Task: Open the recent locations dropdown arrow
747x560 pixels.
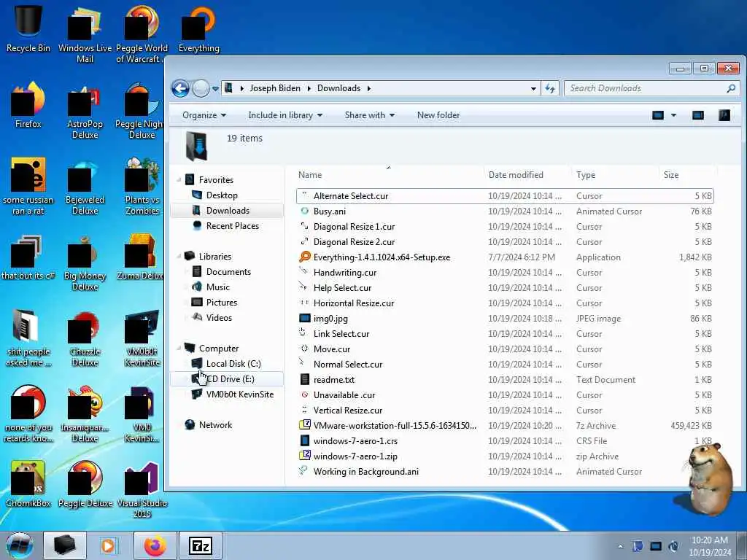Action: [x=215, y=88]
